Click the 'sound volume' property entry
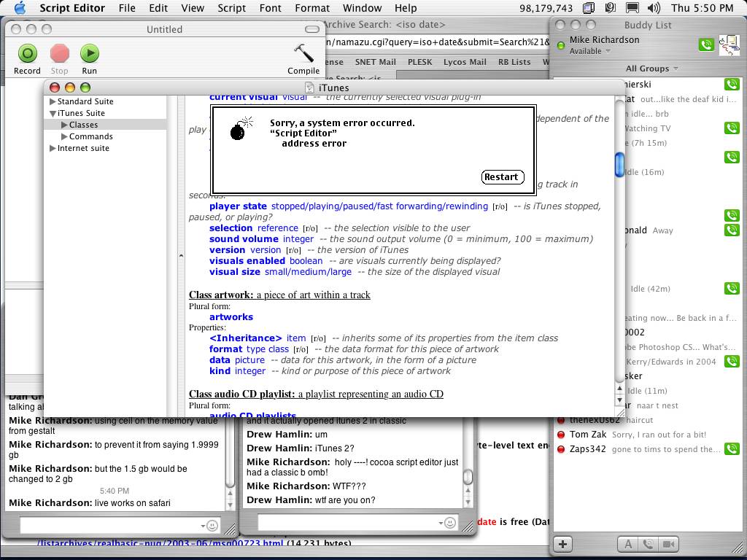 (244, 239)
